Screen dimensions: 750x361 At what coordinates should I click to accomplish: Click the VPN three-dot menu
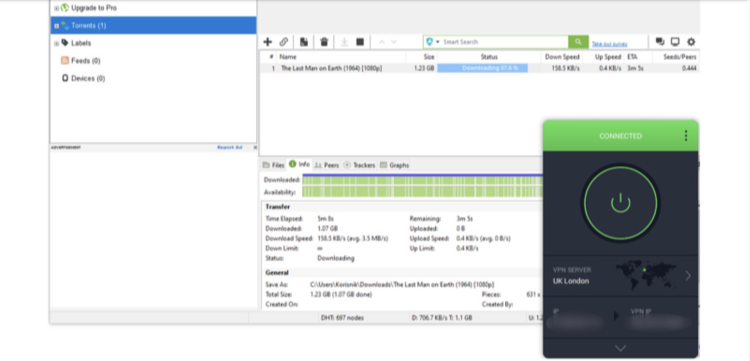686,136
